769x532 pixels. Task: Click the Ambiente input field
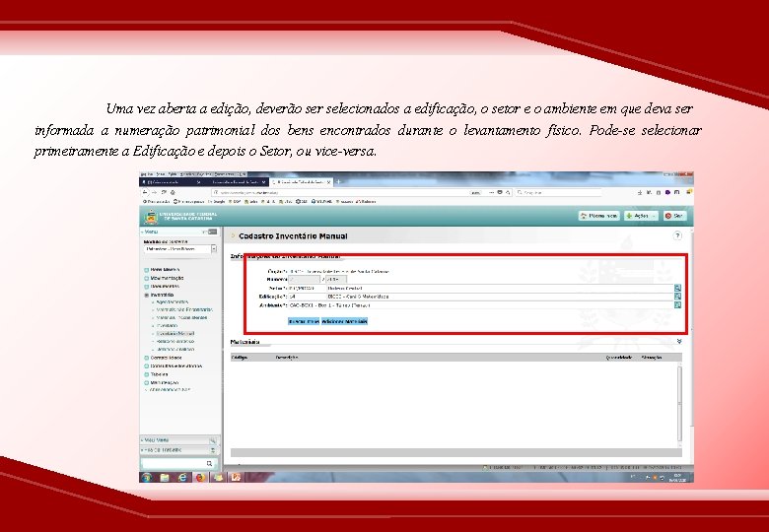click(481, 304)
